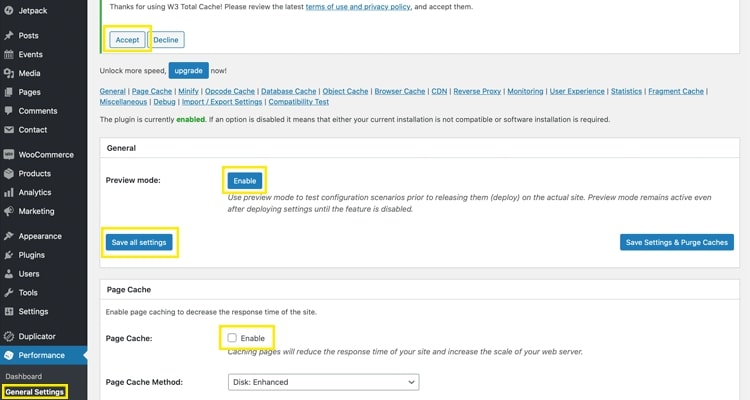Viewport: 750px width, 400px height.
Task: Open the Products menu label
Action: pyautogui.click(x=35, y=173)
